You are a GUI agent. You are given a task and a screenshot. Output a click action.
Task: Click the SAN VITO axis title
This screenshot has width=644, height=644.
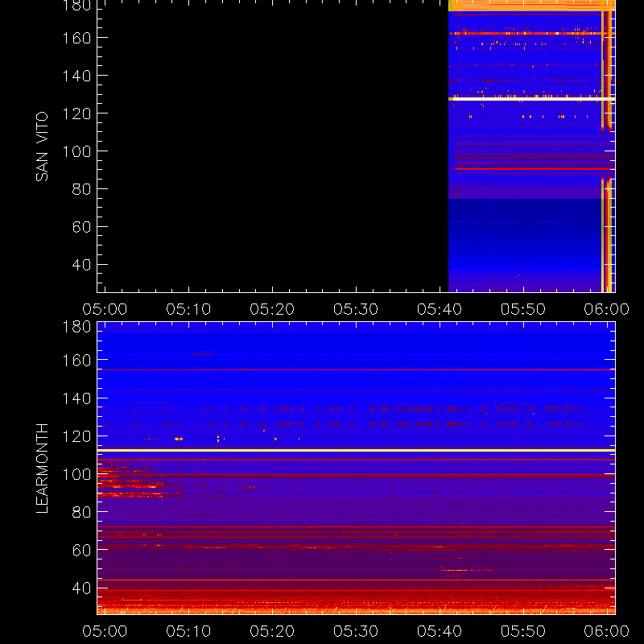(42, 147)
